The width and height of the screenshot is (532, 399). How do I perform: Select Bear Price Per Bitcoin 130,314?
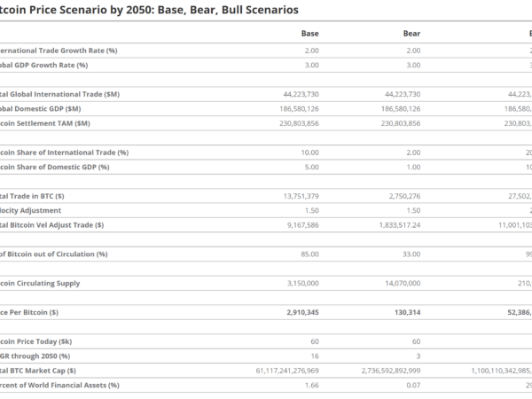coord(406,312)
